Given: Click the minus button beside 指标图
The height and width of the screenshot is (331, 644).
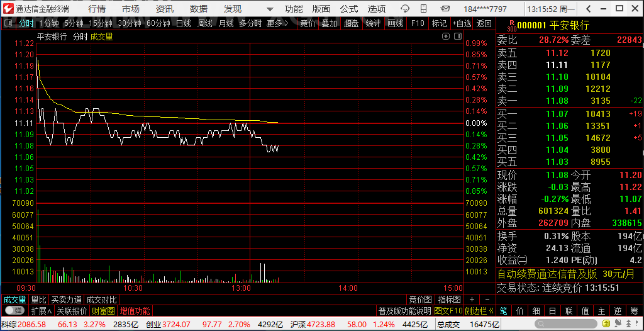Looking at the screenshot, I should [x=487, y=300].
